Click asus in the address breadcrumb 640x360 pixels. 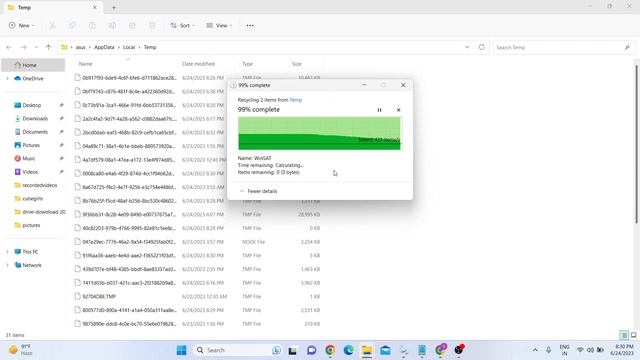pyautogui.click(x=80, y=47)
